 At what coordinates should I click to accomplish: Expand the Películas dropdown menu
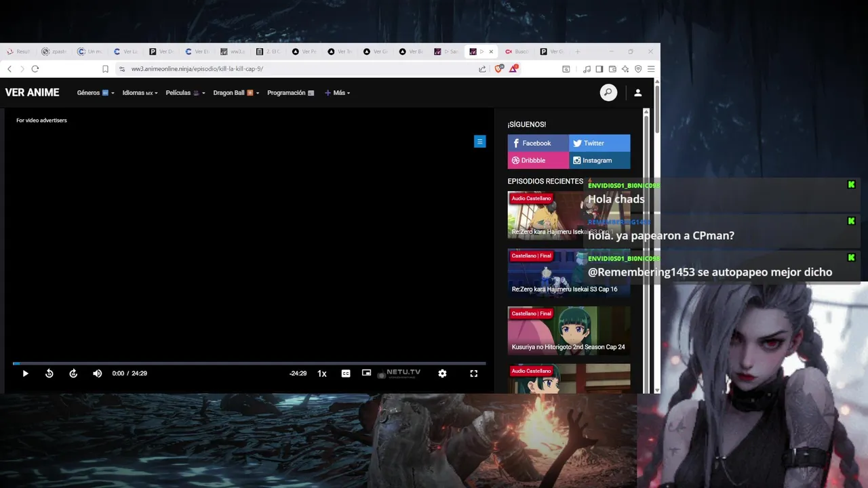coord(185,93)
